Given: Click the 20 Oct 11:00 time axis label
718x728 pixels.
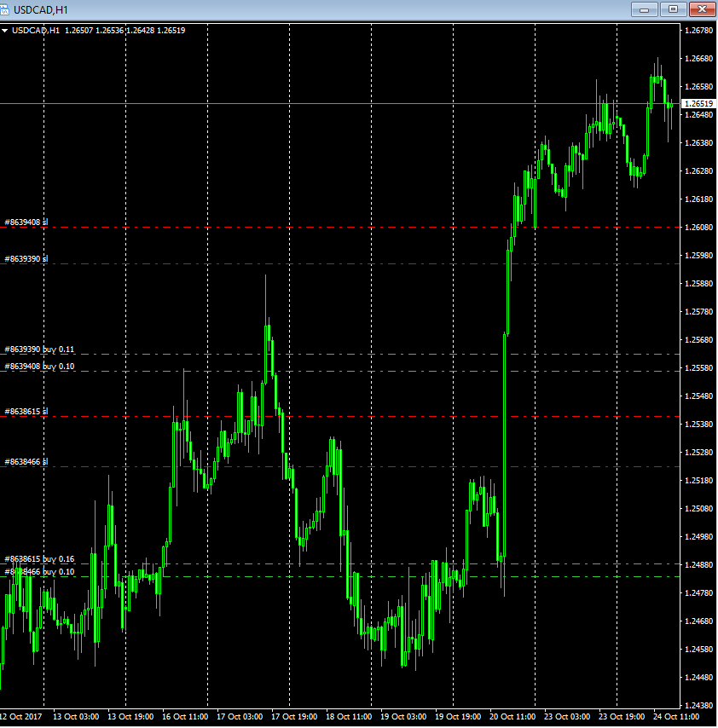Looking at the screenshot, I should click(x=512, y=716).
